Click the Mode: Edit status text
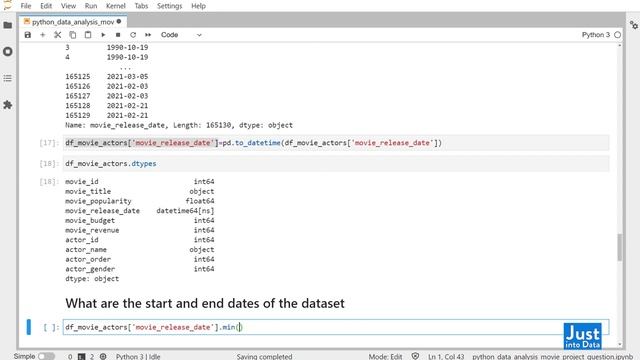Image resolution: width=640 pixels, height=360 pixels. (x=385, y=356)
